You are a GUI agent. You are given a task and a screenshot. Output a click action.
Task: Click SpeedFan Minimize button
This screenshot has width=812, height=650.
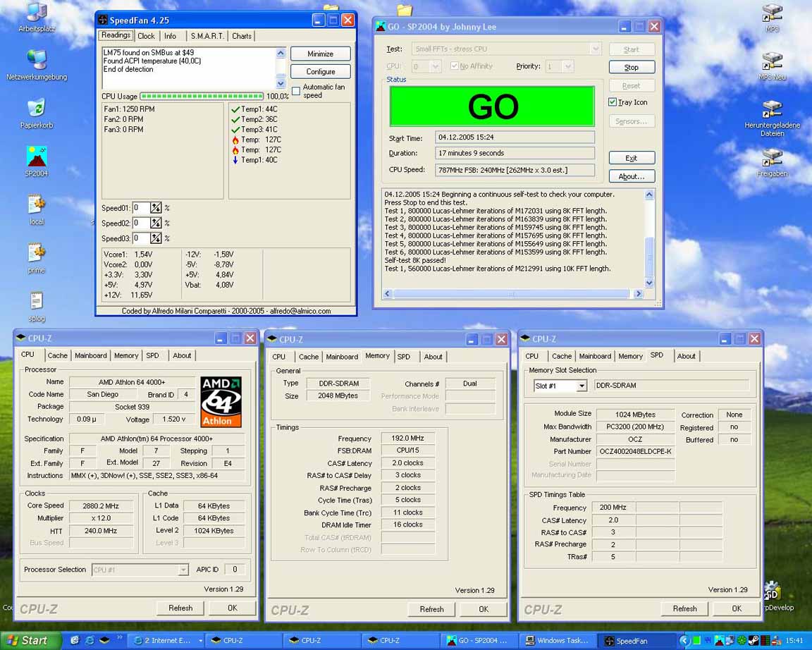tap(321, 54)
